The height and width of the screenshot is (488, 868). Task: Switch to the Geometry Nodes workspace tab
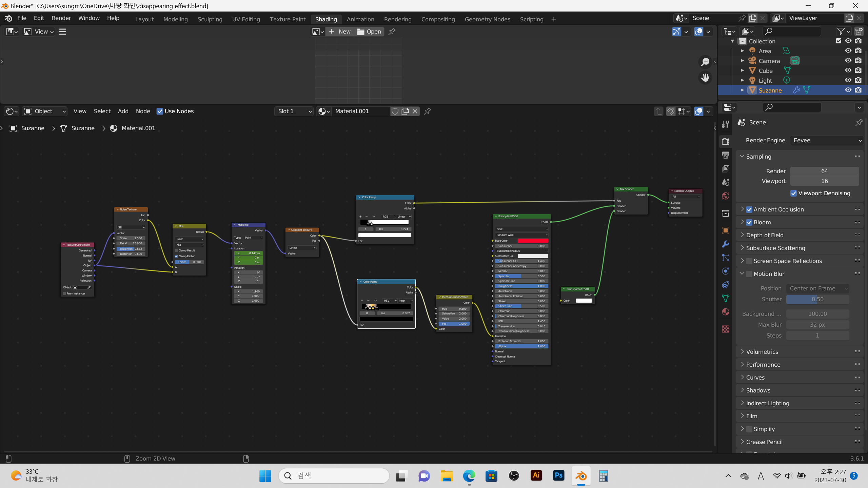(x=487, y=19)
